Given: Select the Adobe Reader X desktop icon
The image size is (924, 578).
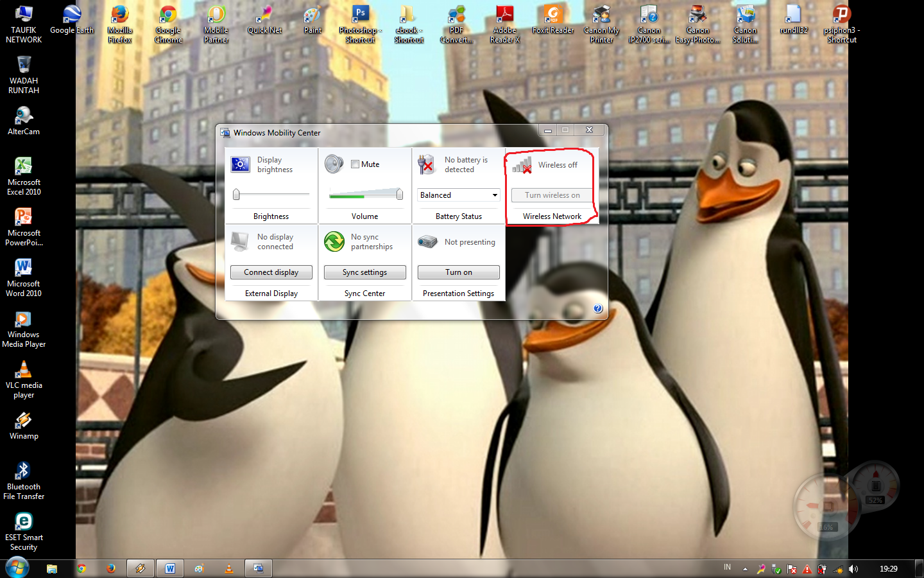Looking at the screenshot, I should pyautogui.click(x=505, y=24).
